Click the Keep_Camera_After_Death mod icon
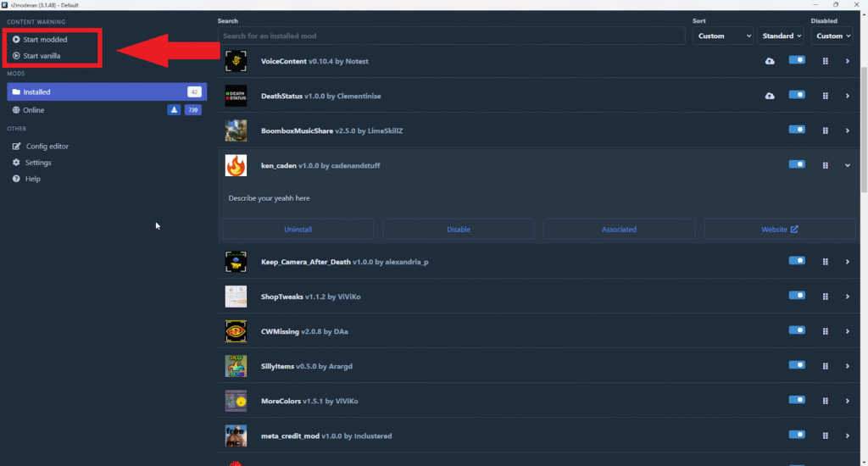The width and height of the screenshot is (868, 466). [236, 262]
